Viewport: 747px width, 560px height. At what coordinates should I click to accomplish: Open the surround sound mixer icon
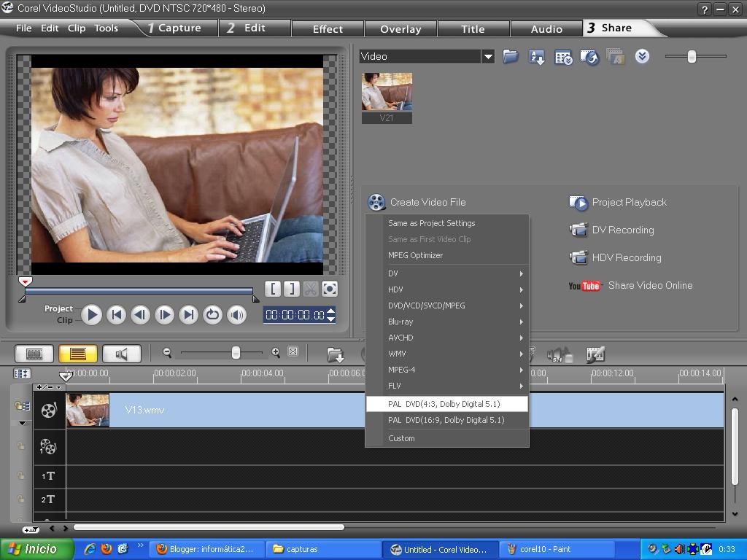(558, 355)
